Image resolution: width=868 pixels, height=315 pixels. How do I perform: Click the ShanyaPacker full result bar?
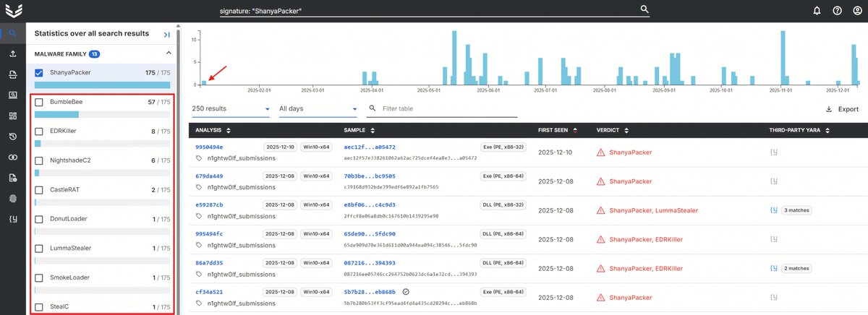(102, 85)
